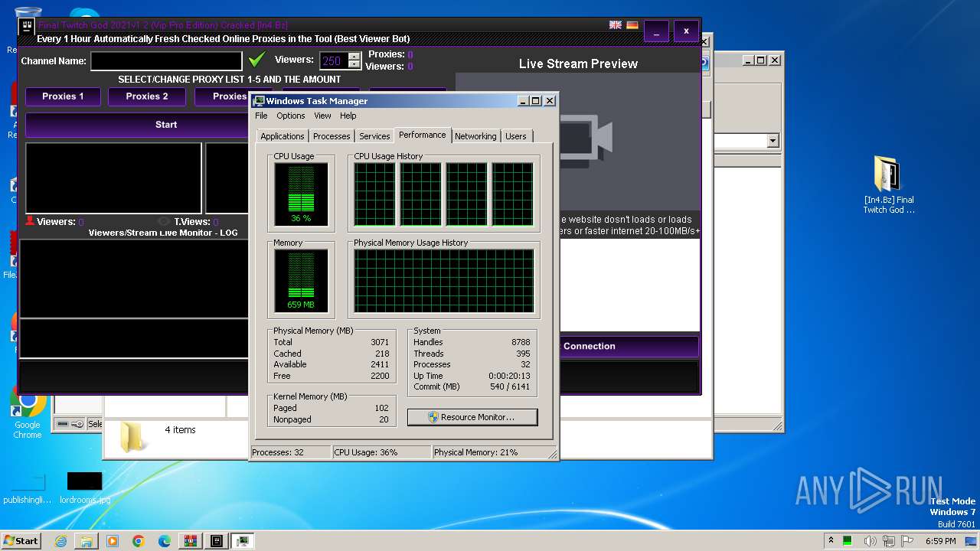
Task: Open the Options menu in Task Manager
Action: 291,116
